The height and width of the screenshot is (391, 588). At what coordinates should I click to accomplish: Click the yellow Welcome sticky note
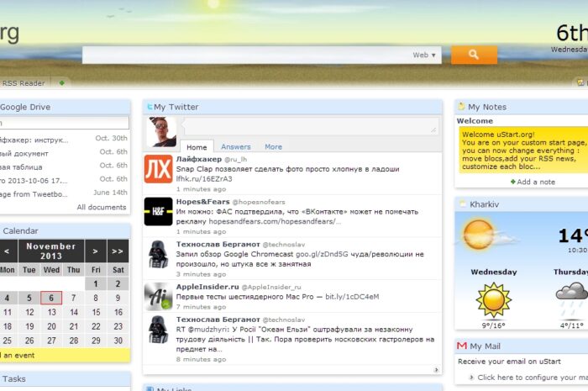coord(521,149)
